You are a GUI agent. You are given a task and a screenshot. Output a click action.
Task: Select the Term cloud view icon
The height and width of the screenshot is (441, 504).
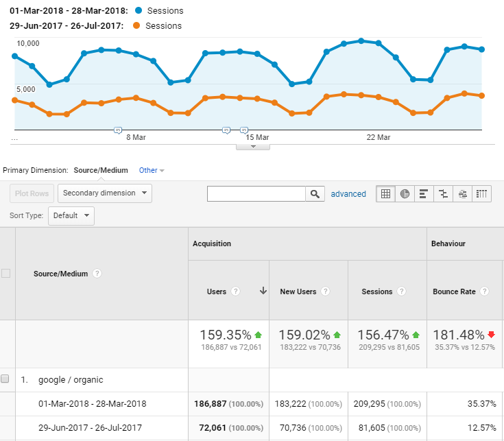click(463, 194)
